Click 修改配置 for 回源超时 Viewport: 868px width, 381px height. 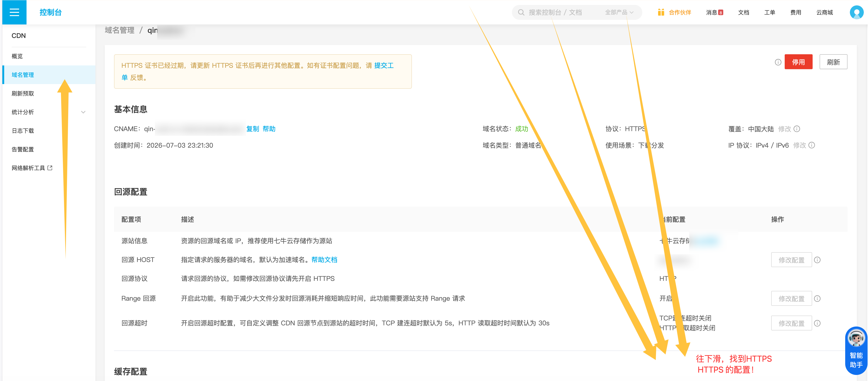(x=791, y=323)
